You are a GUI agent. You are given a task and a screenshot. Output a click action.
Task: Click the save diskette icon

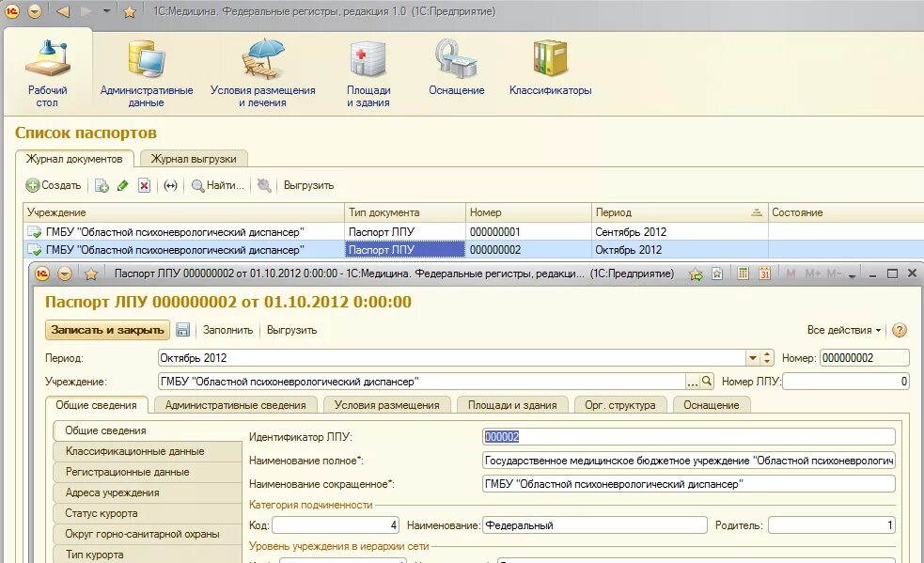(182, 330)
